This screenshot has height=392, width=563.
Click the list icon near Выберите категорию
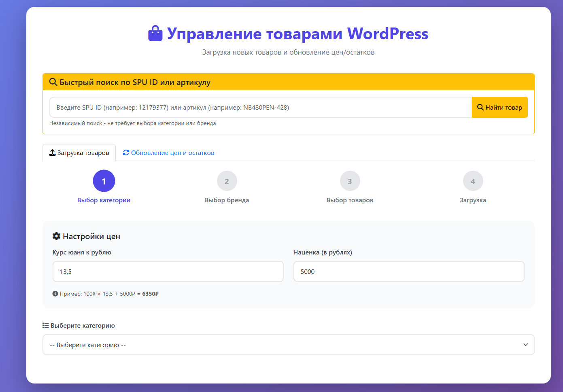coord(45,325)
